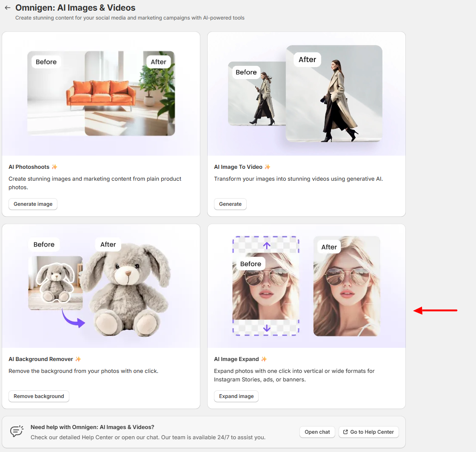Click sparkle icon beside AI Background Remover
Viewport: 476px width, 452px height.
[x=78, y=359]
